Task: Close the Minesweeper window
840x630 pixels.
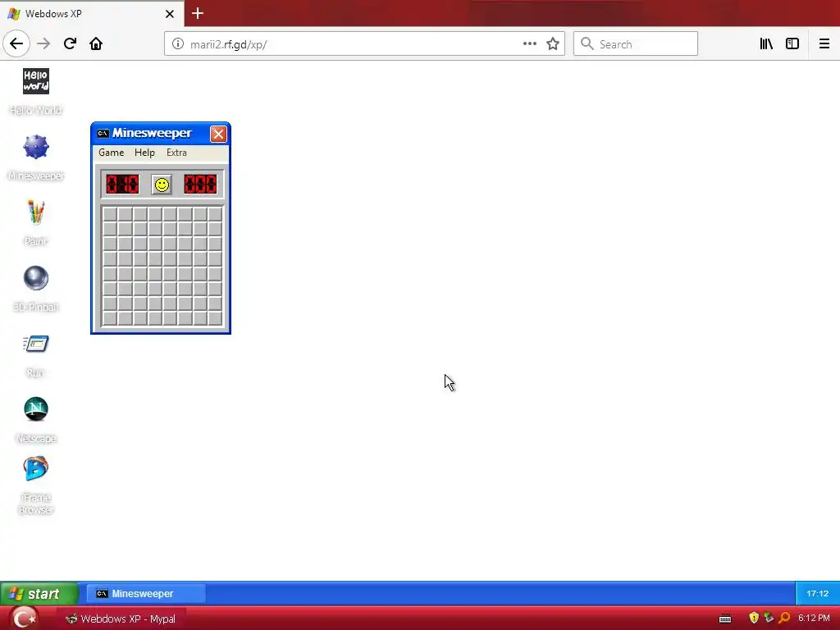Action: (x=218, y=134)
